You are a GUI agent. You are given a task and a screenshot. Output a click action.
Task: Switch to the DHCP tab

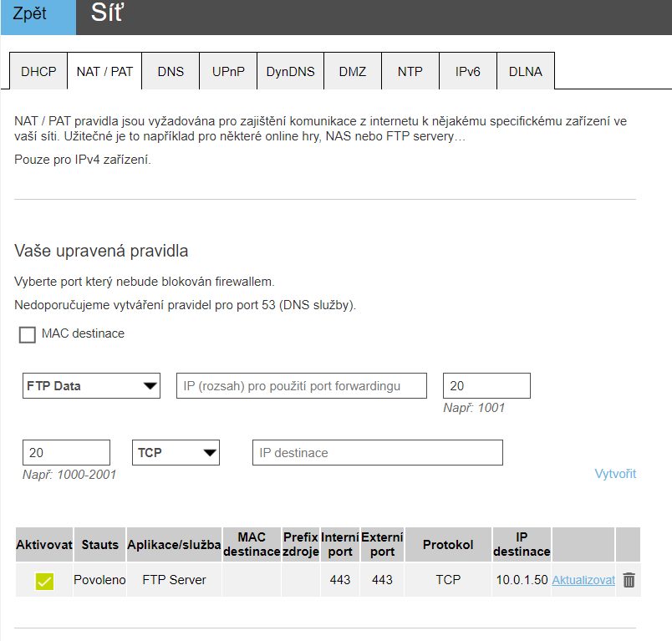(x=38, y=72)
